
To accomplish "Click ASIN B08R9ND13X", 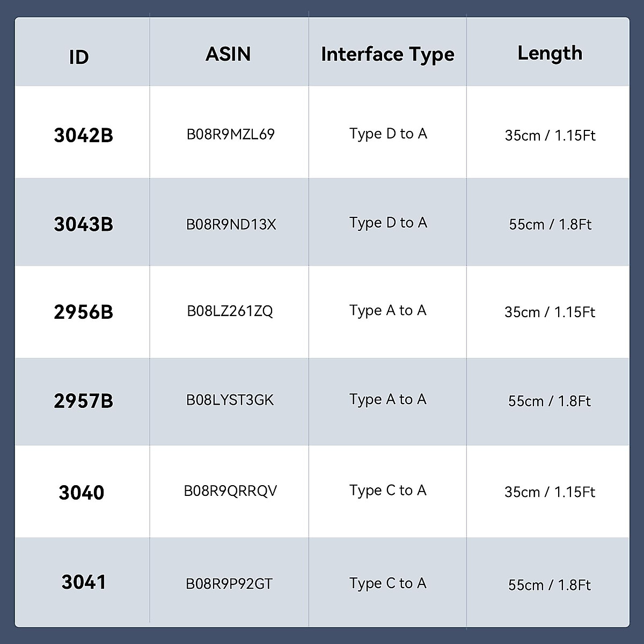I will pos(231,224).
